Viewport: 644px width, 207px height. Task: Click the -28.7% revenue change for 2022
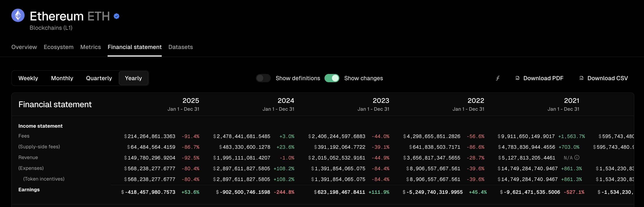click(x=475, y=158)
